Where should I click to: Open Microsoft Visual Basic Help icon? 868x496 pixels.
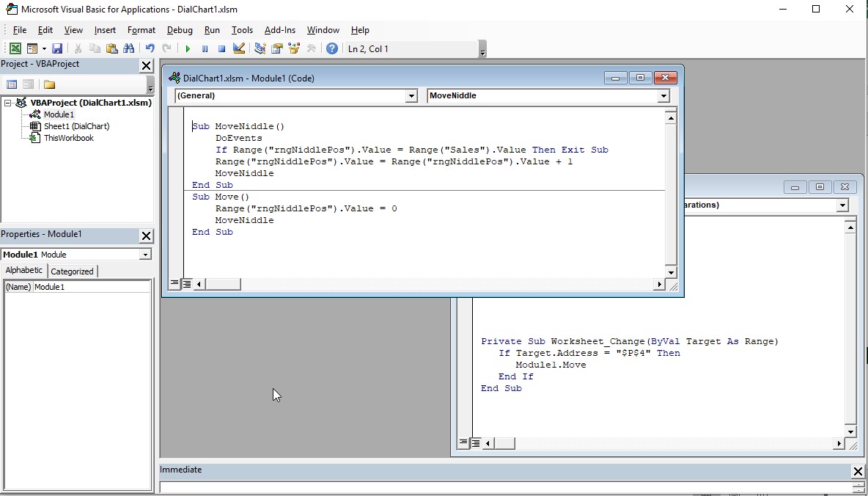pos(332,48)
